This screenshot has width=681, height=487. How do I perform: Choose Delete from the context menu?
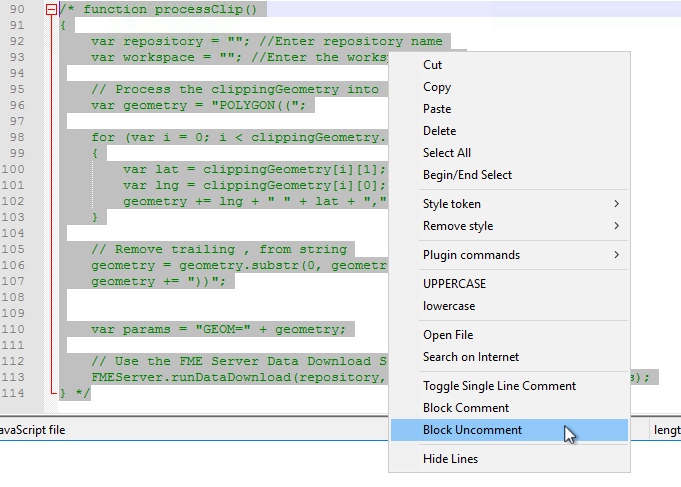[439, 131]
